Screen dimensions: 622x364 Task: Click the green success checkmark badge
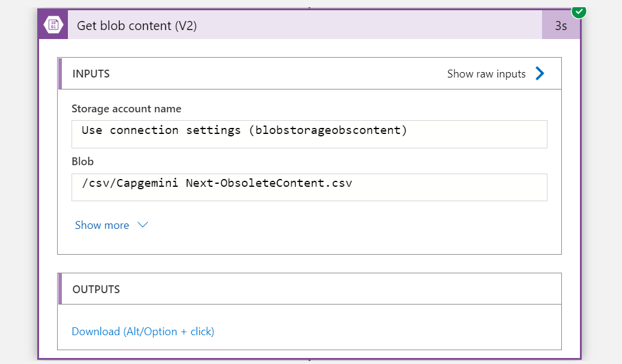578,11
